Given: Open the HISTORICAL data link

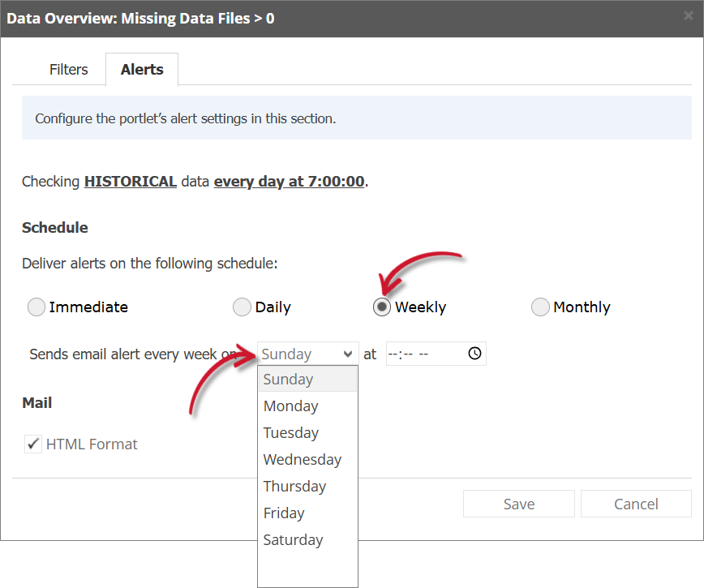Looking at the screenshot, I should pos(130,181).
